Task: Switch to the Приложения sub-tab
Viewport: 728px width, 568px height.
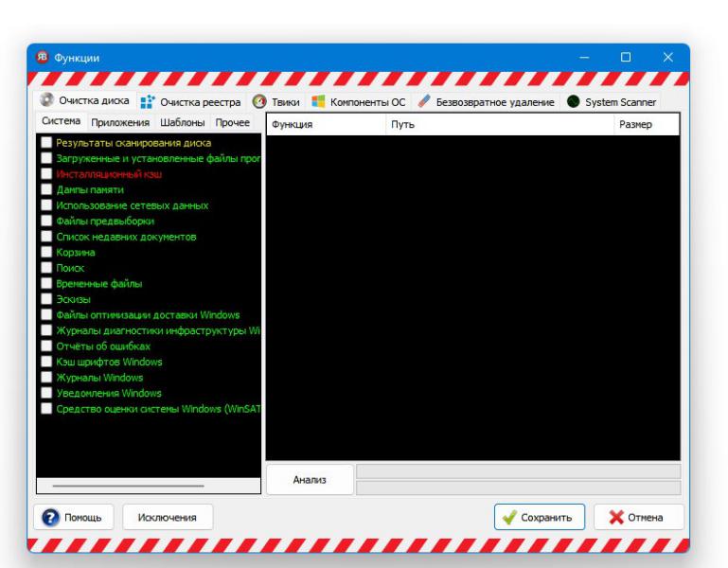Action: (x=120, y=123)
